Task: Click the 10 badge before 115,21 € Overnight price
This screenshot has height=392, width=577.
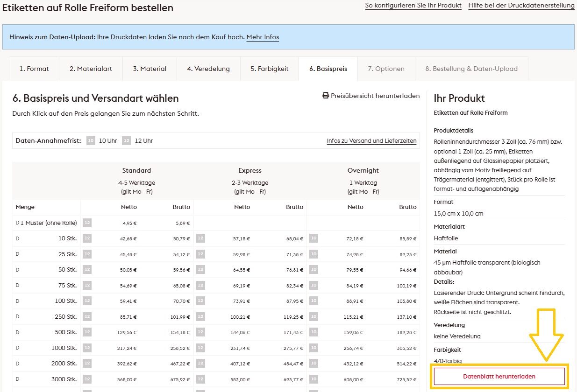Action: tap(314, 317)
